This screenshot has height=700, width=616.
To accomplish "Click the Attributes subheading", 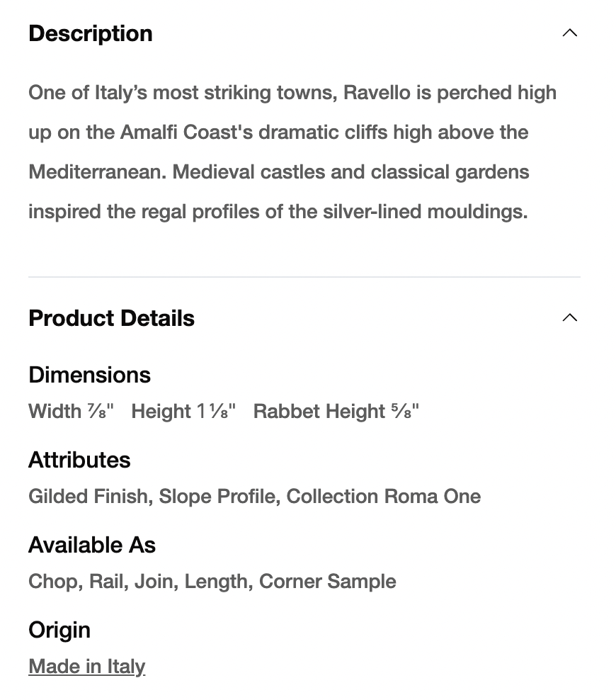I will [x=79, y=460].
